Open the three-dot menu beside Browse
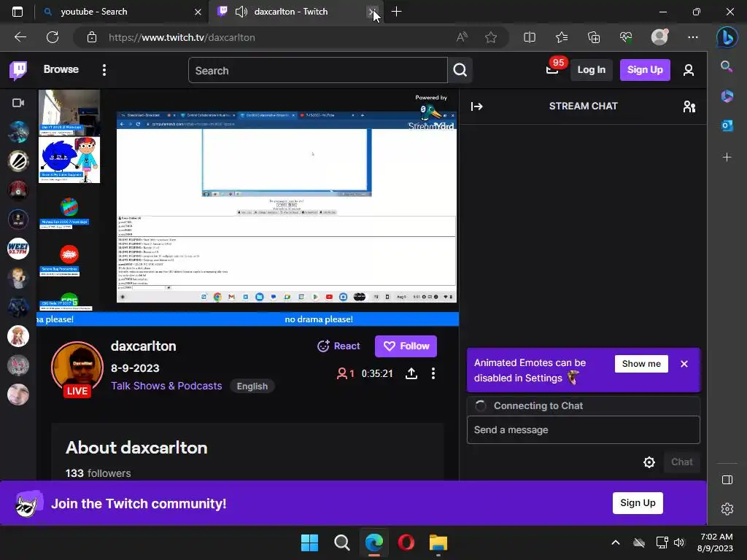The image size is (747, 560). pos(104,70)
